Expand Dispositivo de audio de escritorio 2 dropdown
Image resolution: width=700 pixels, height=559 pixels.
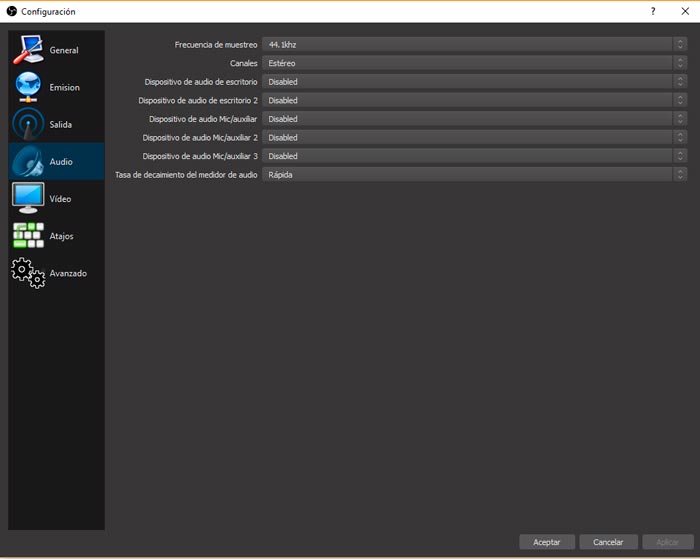[474, 100]
